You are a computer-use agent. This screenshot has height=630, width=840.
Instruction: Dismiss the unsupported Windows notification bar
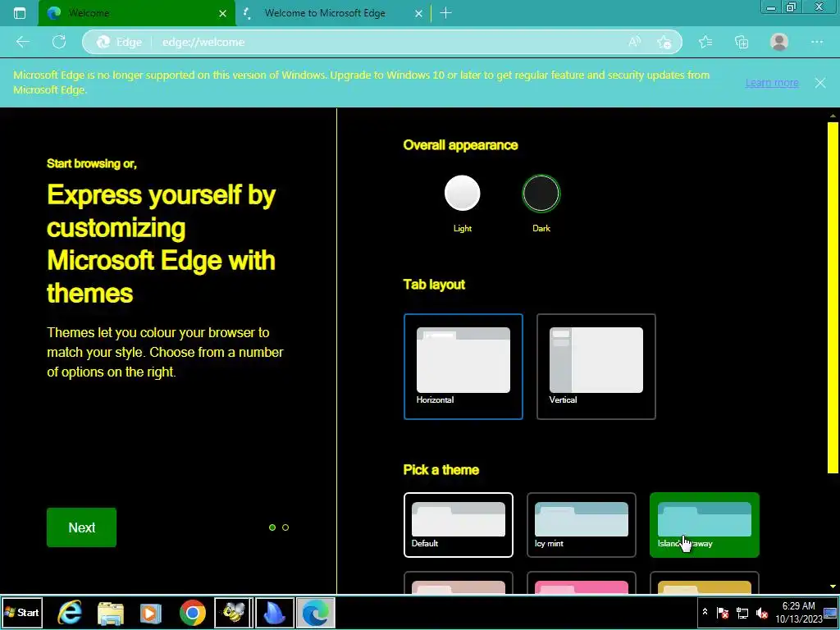[820, 83]
